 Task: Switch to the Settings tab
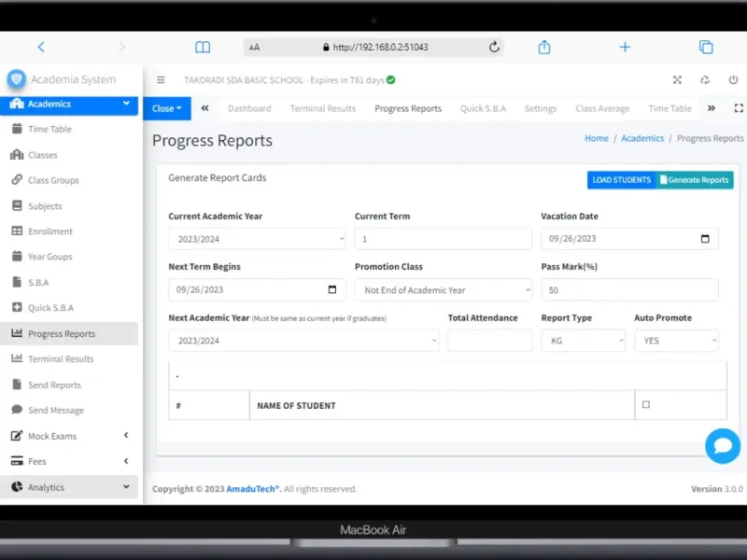541,108
